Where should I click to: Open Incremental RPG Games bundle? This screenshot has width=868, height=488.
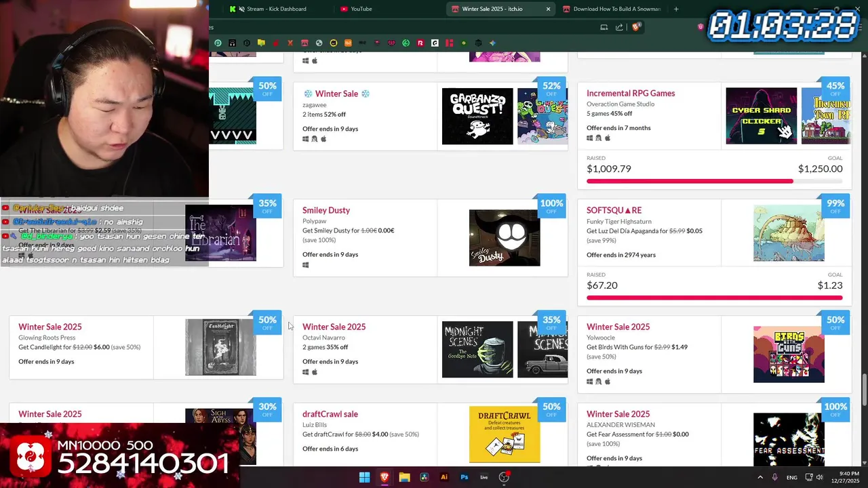tap(631, 93)
